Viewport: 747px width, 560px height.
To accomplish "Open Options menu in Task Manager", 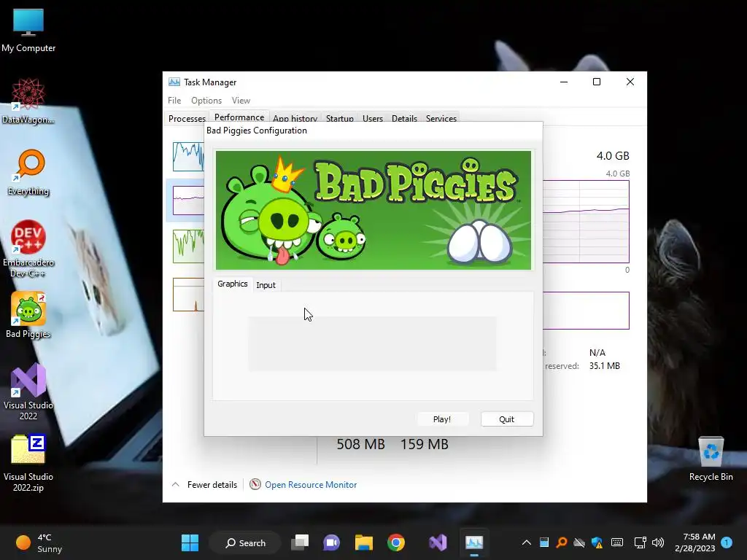I will click(206, 101).
